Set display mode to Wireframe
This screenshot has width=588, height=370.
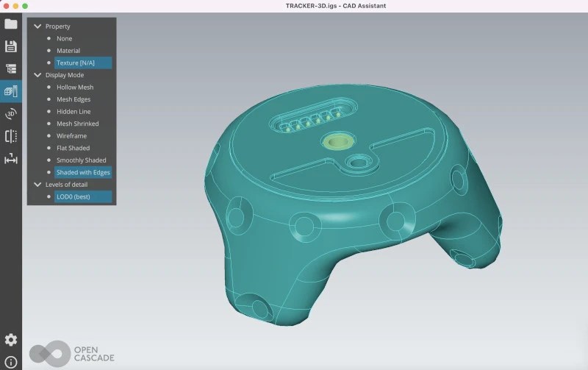(x=71, y=136)
